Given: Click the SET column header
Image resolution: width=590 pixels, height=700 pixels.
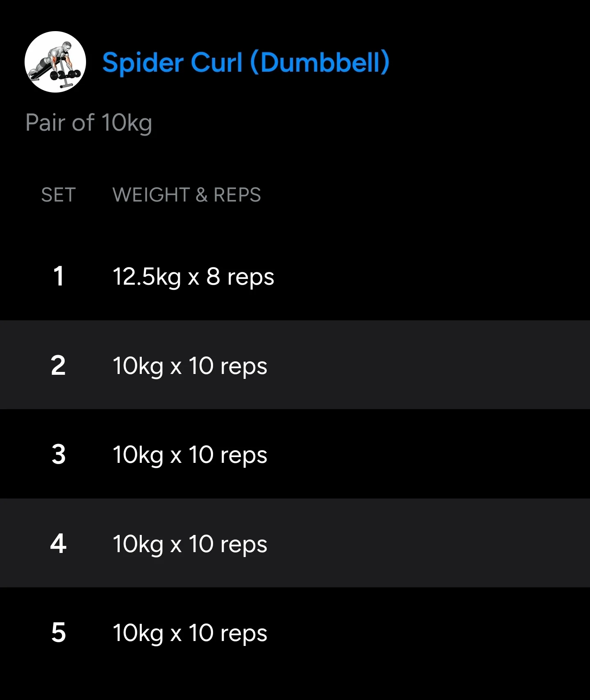Looking at the screenshot, I should tap(58, 195).
